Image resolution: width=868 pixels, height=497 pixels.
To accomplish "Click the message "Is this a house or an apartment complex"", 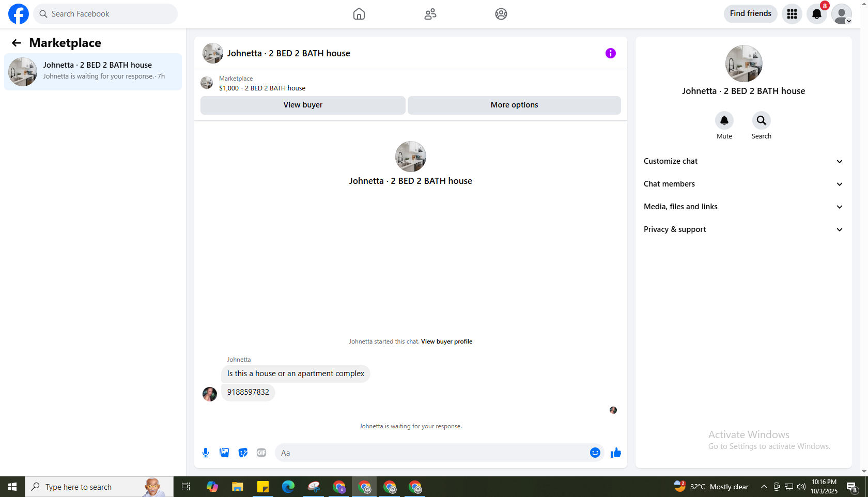I will tap(296, 374).
